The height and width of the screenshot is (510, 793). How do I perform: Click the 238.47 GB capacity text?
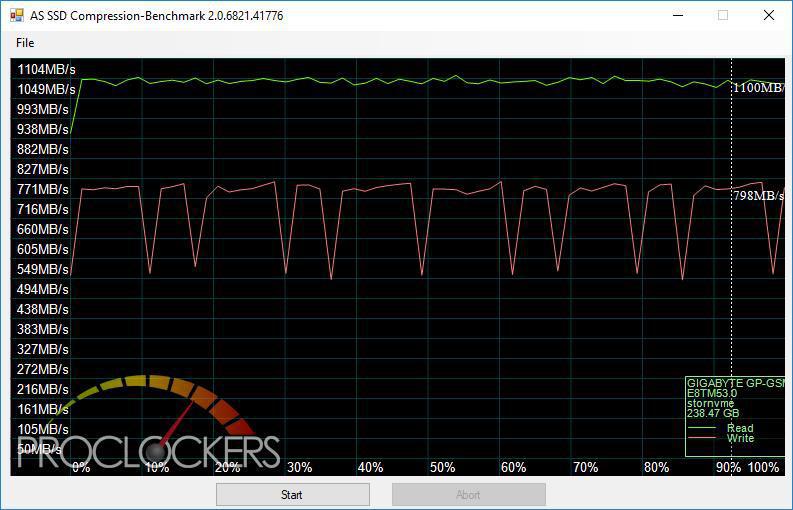(713, 413)
